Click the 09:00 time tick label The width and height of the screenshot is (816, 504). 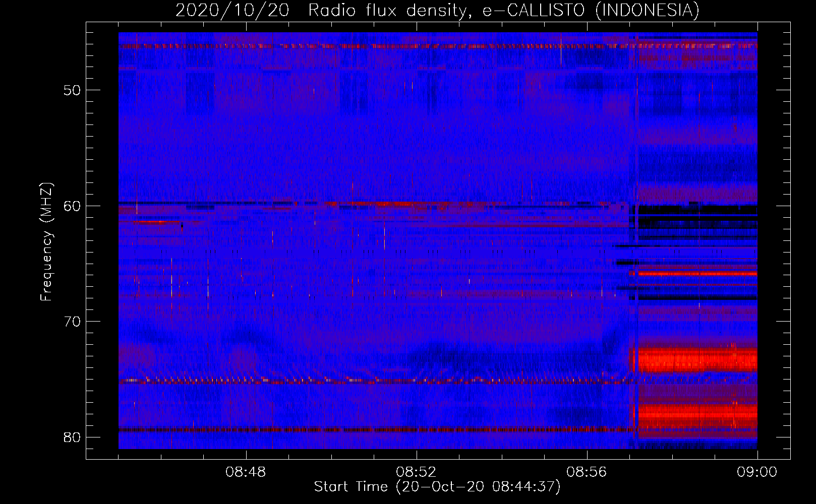pos(757,472)
